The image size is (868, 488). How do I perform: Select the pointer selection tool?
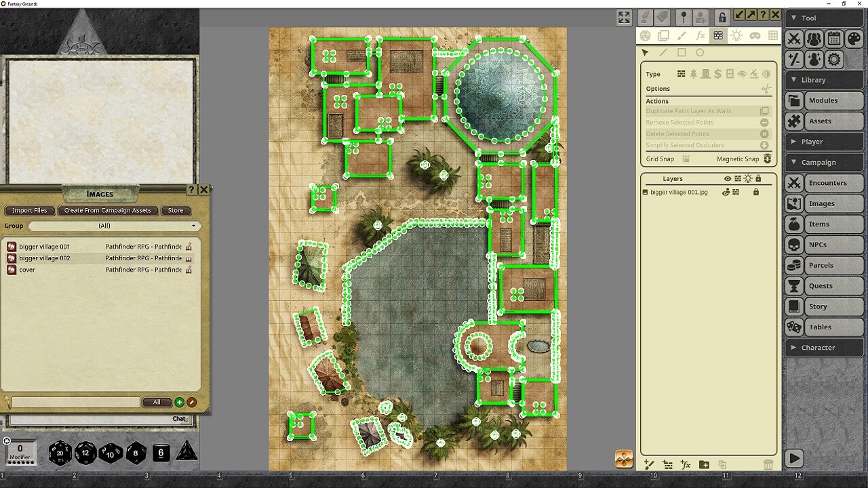645,52
